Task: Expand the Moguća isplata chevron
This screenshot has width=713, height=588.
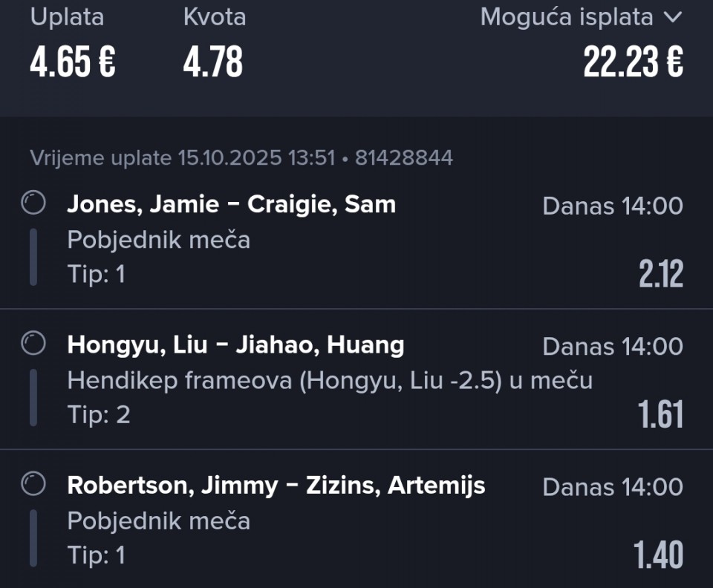Action: point(672,18)
